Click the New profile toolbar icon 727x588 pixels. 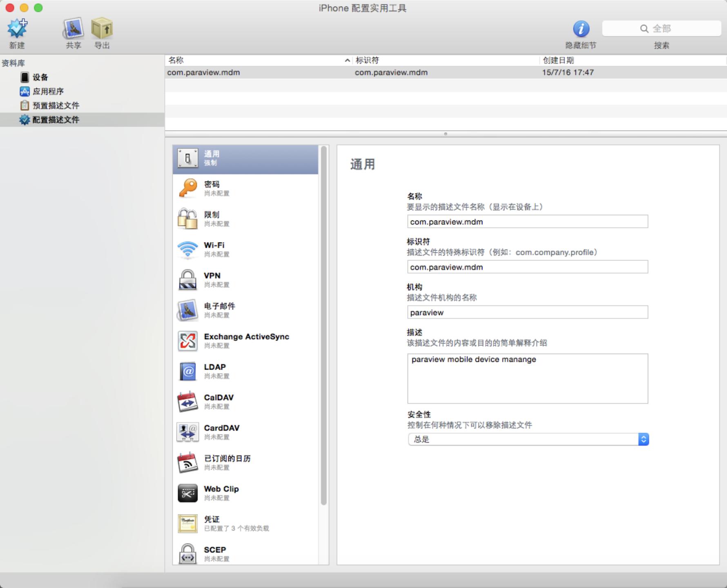tap(17, 29)
